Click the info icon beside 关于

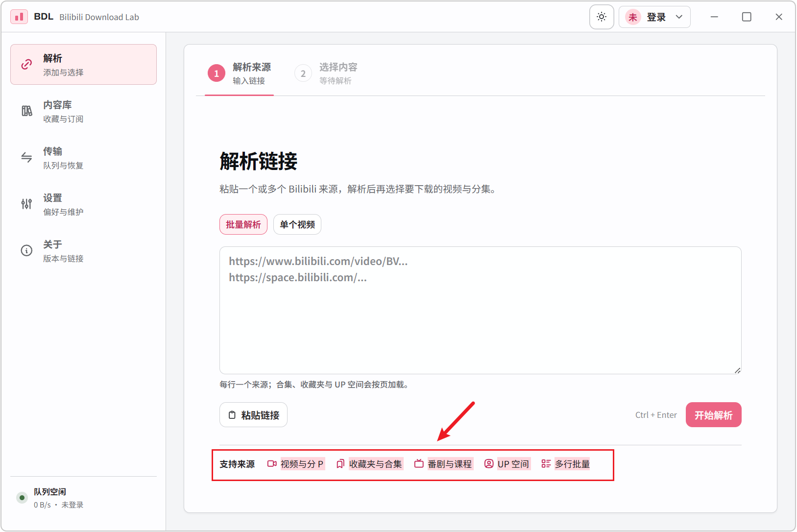coord(26,250)
